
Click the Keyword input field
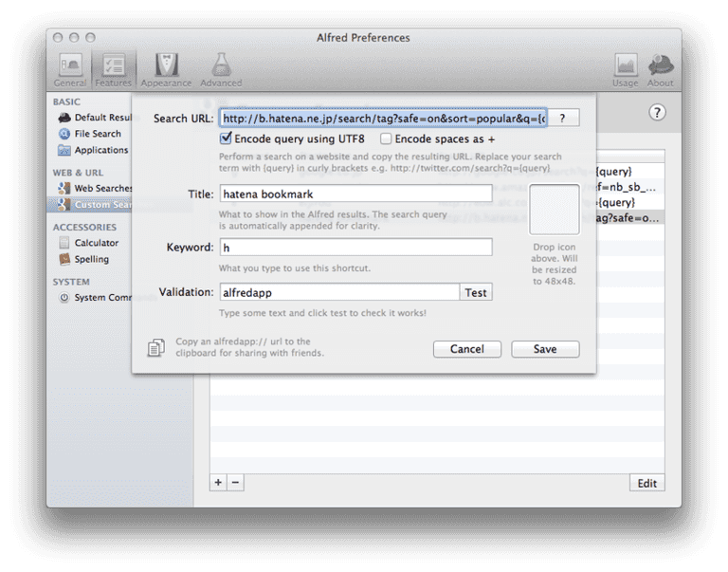[356, 248]
